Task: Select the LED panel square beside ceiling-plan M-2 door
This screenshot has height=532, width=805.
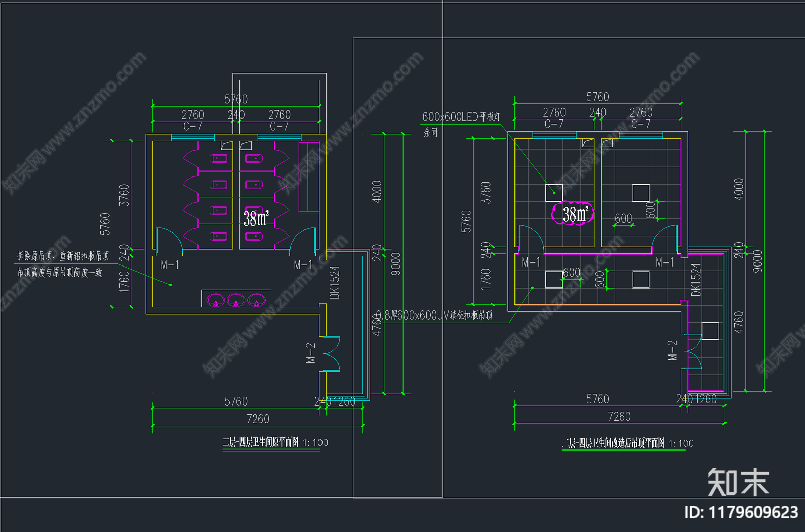Action: point(710,331)
